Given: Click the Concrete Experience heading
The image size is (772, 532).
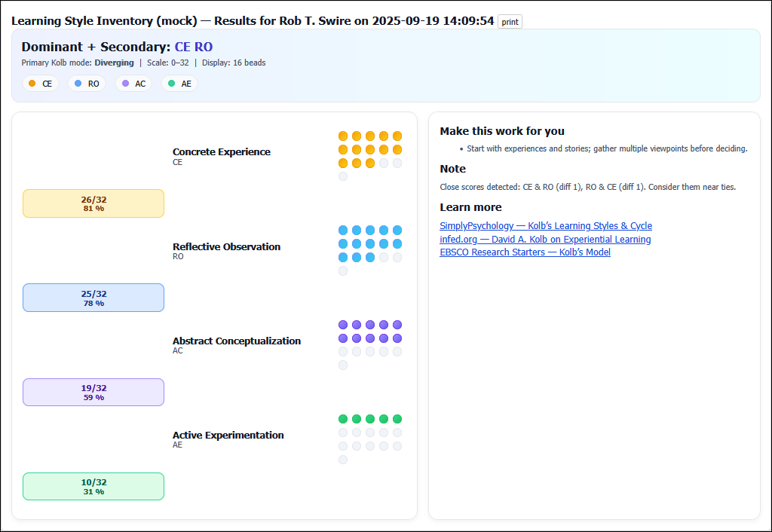Looking at the screenshot, I should pyautogui.click(x=221, y=152).
